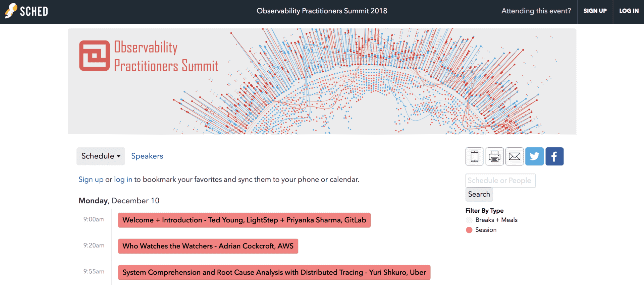Viewport: 644px width, 285px height.
Task: Filter by Session type
Action: coord(486,230)
